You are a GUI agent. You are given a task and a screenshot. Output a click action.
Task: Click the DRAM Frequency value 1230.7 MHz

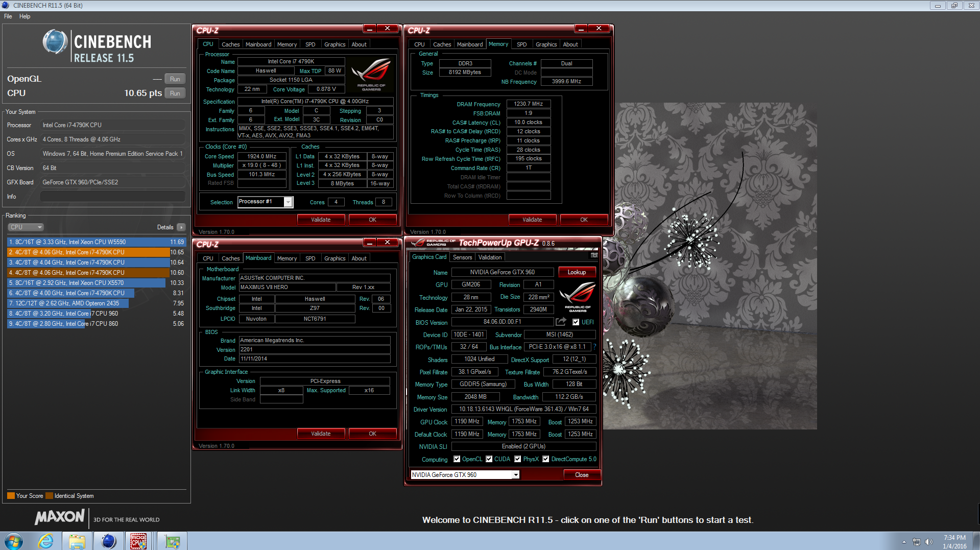pyautogui.click(x=528, y=104)
